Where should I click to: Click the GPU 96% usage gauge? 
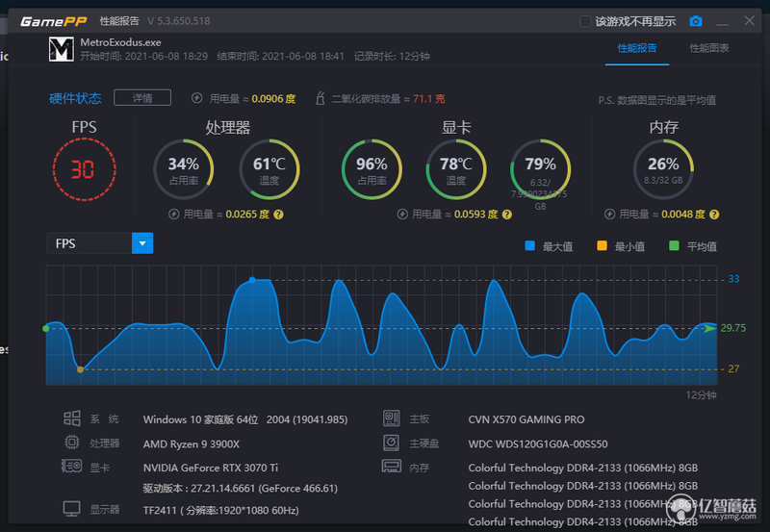click(372, 169)
